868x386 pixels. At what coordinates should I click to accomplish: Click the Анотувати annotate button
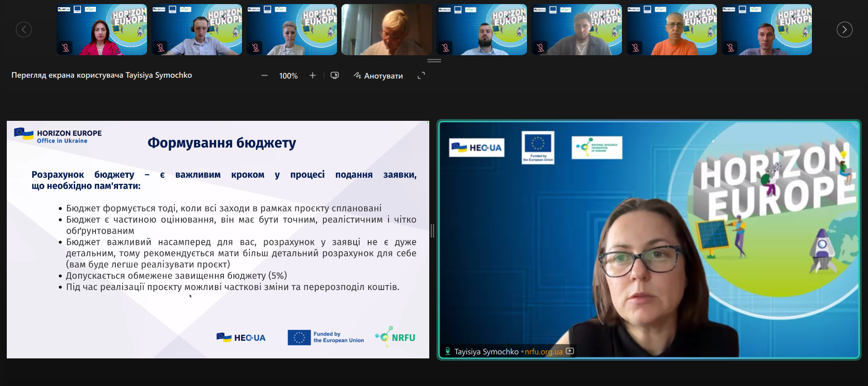coord(378,76)
